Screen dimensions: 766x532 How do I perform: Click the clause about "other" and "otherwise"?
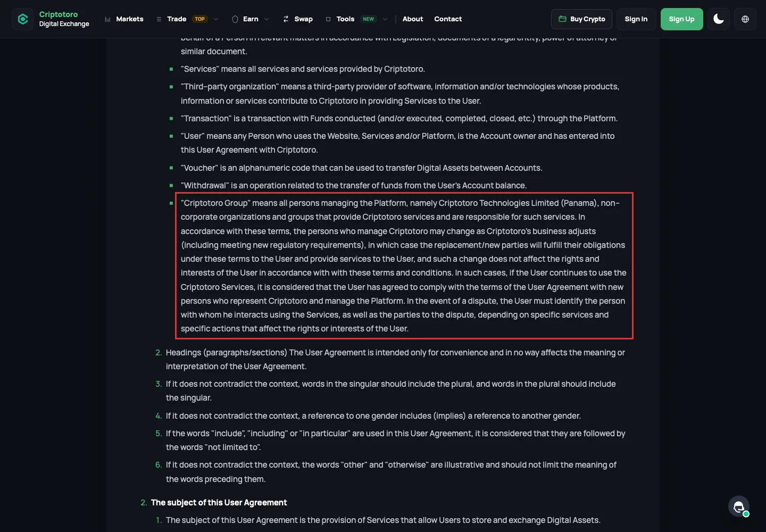(392, 472)
